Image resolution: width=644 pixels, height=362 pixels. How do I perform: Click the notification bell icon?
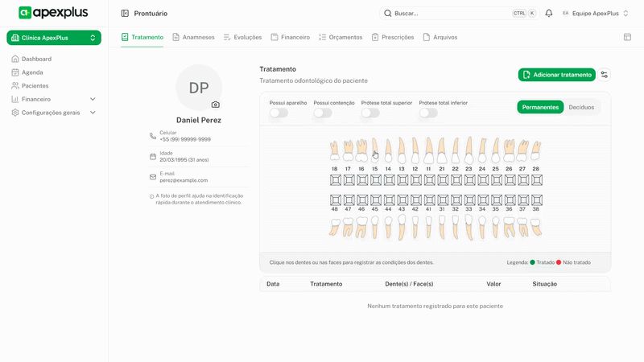pyautogui.click(x=549, y=14)
